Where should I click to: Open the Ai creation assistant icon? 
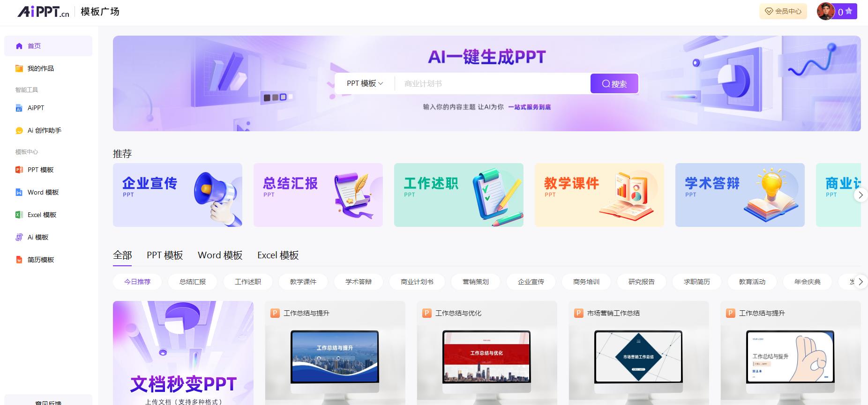point(19,130)
